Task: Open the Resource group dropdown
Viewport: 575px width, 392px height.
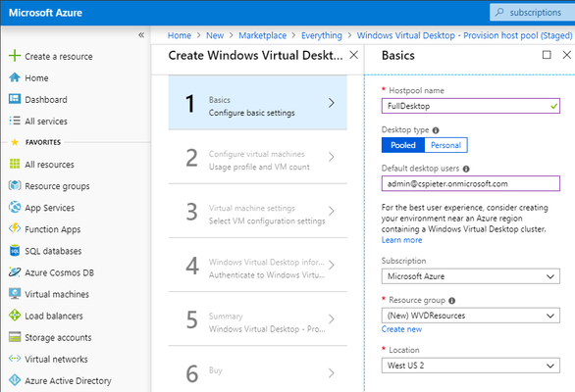Action: [x=470, y=316]
